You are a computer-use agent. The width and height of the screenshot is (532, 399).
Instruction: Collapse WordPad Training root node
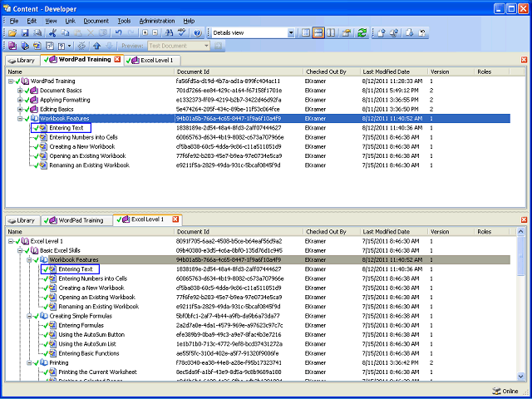(11, 81)
